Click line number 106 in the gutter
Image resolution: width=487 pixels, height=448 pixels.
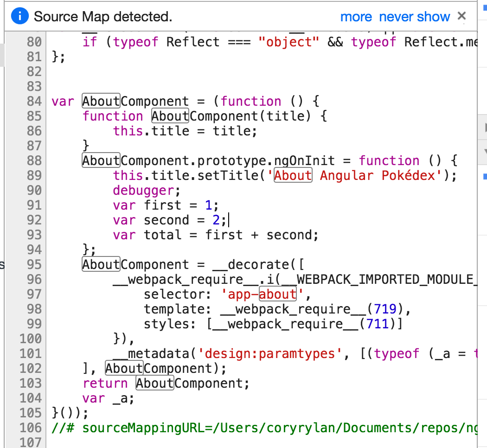pos(31,428)
